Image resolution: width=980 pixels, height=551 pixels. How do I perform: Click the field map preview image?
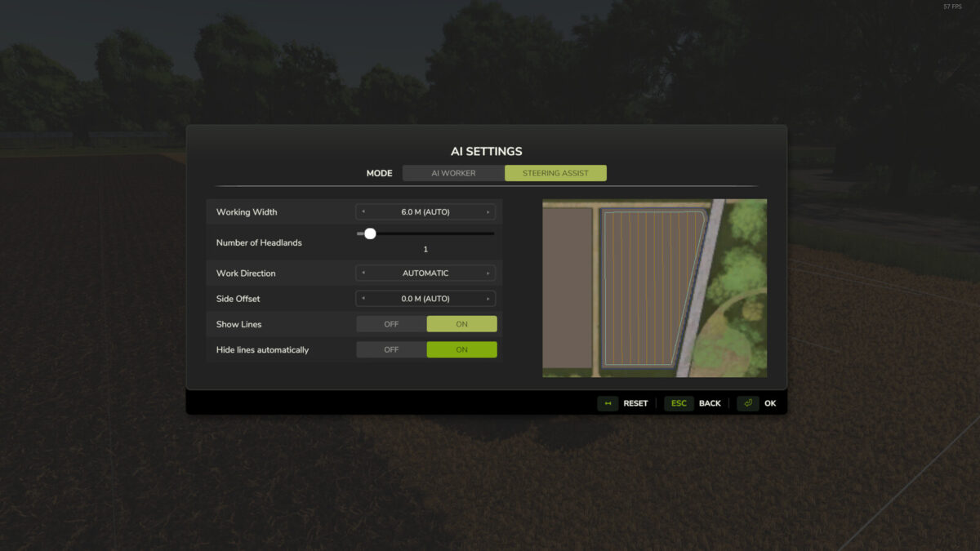655,289
